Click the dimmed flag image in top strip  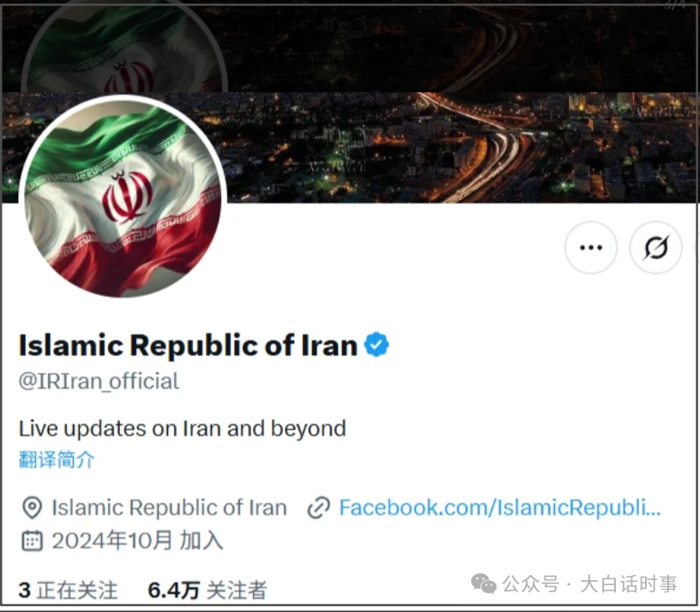pyautogui.click(x=124, y=49)
